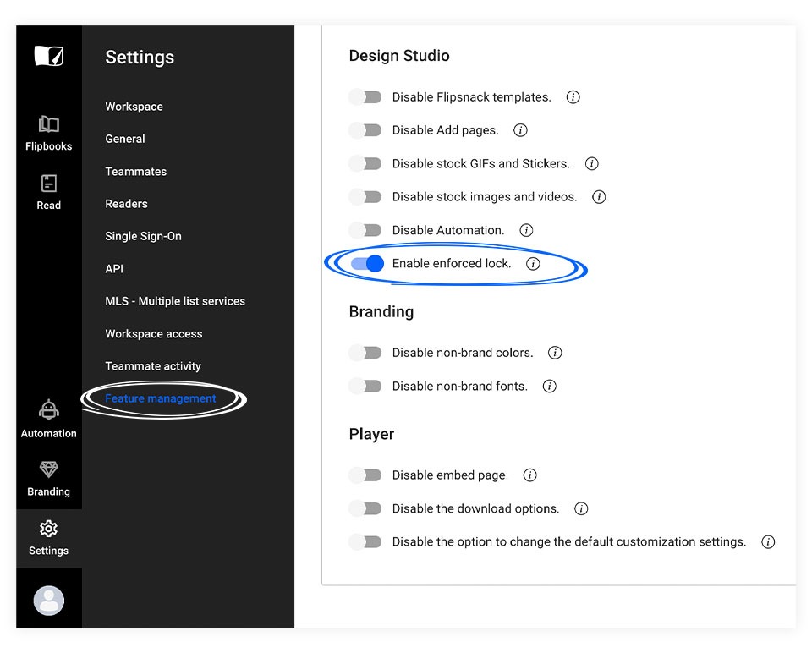This screenshot has width=812, height=653.
Task: Open MLS - Multiple list services
Action: pos(175,301)
